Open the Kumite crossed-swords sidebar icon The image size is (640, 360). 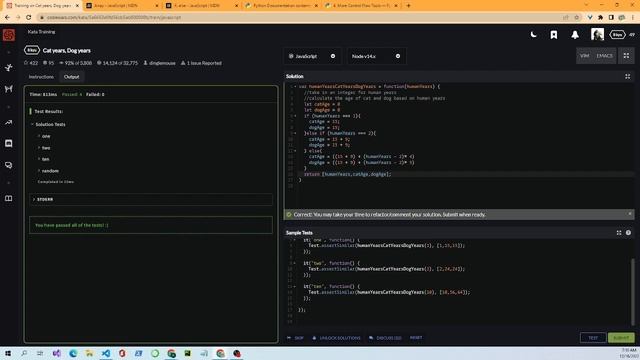(9, 89)
